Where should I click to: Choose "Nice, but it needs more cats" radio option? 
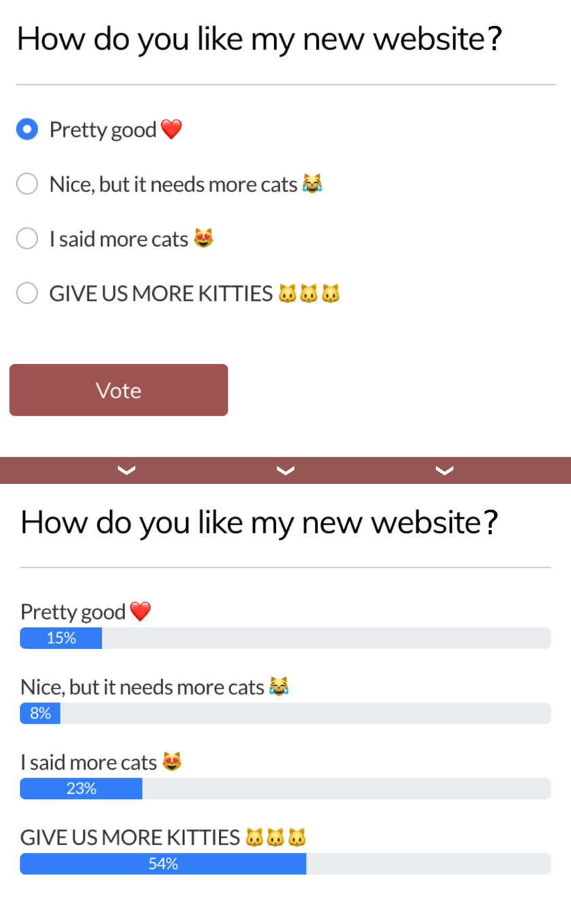click(27, 184)
